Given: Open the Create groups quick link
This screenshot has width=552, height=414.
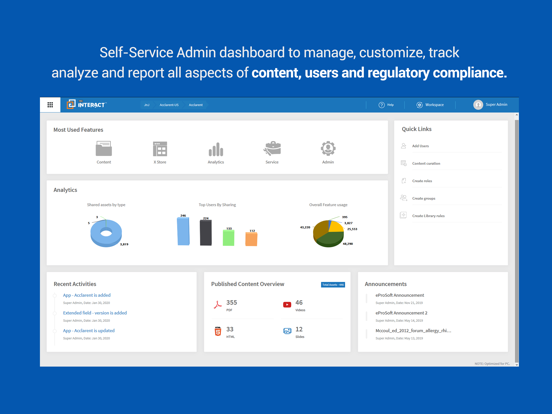Looking at the screenshot, I should (x=424, y=199).
